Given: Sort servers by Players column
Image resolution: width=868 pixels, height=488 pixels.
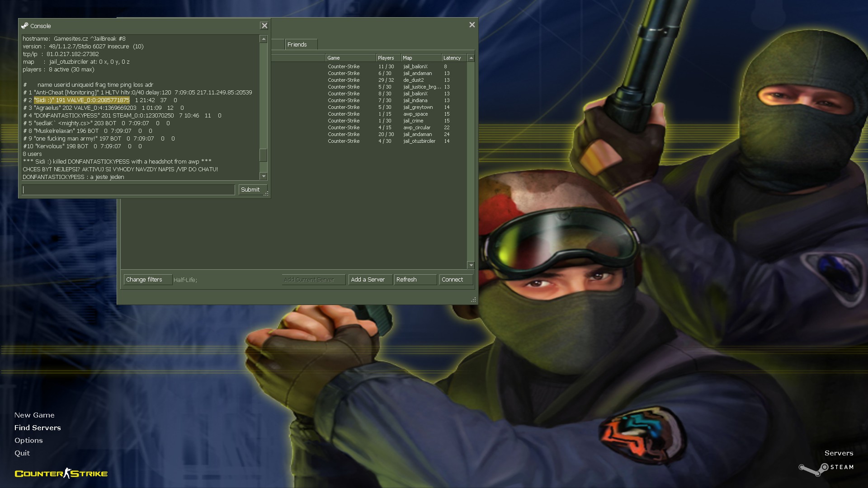Looking at the screenshot, I should (x=388, y=58).
